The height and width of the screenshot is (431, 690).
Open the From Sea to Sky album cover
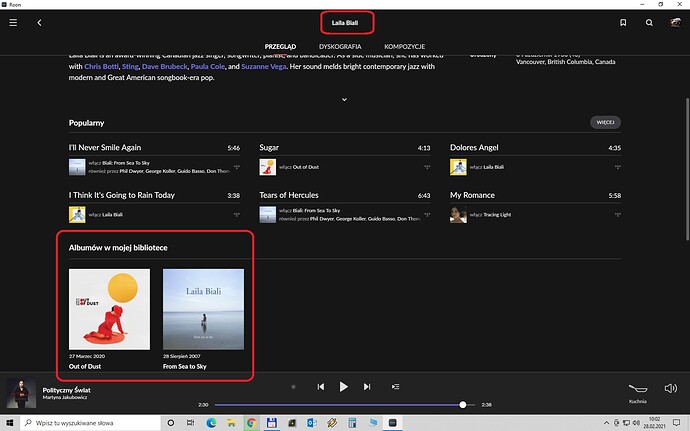pos(203,309)
